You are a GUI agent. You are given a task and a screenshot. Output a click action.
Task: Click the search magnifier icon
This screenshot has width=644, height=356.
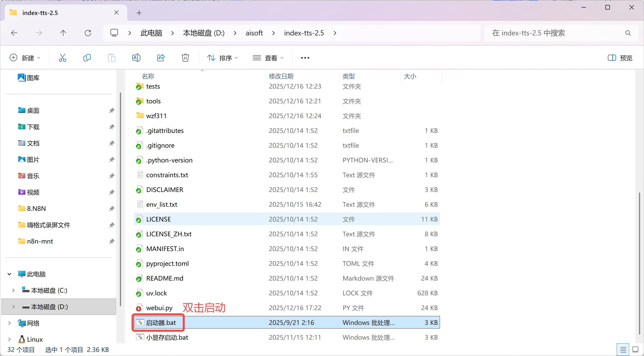point(628,33)
